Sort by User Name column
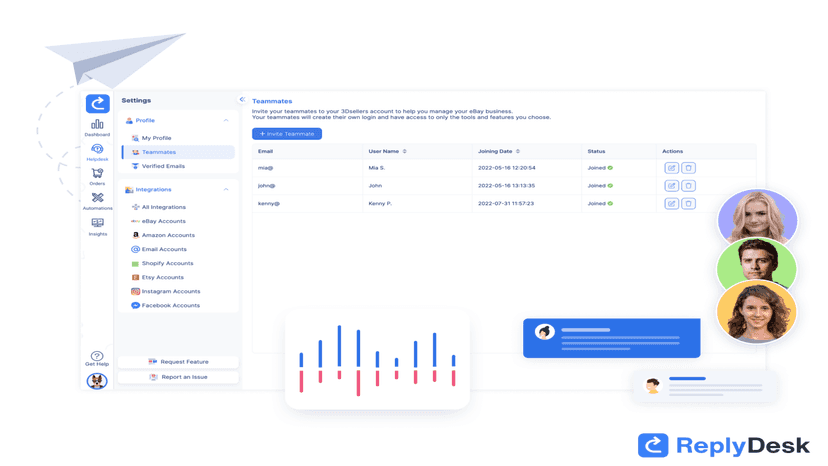The height and width of the screenshot is (466, 828). coord(405,151)
